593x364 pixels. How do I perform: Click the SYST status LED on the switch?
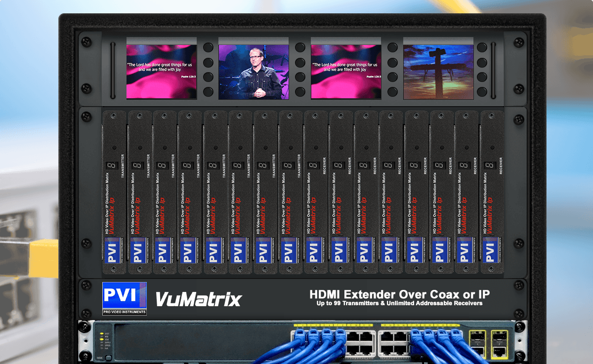click(x=101, y=333)
